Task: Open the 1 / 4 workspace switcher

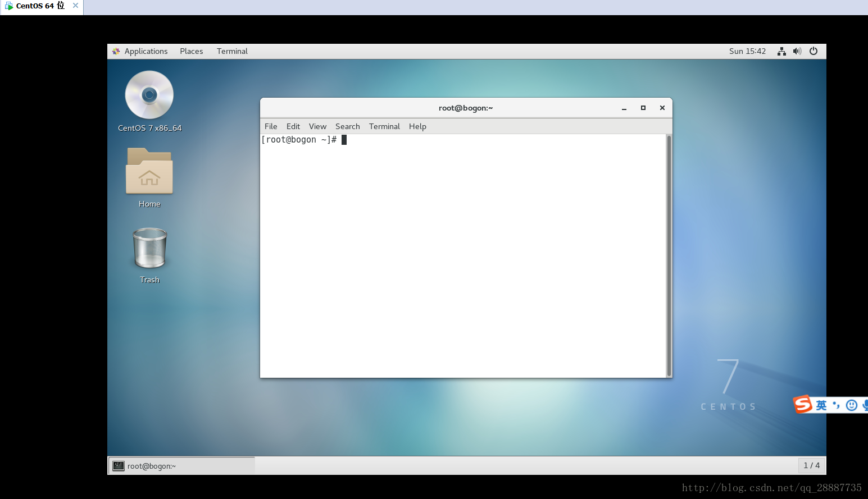Action: (x=812, y=465)
